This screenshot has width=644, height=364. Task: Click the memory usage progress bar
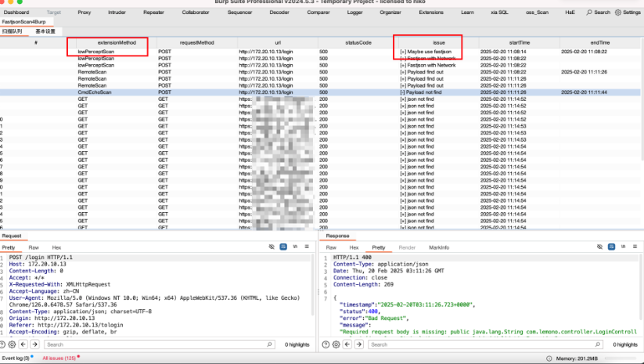pos(621,359)
